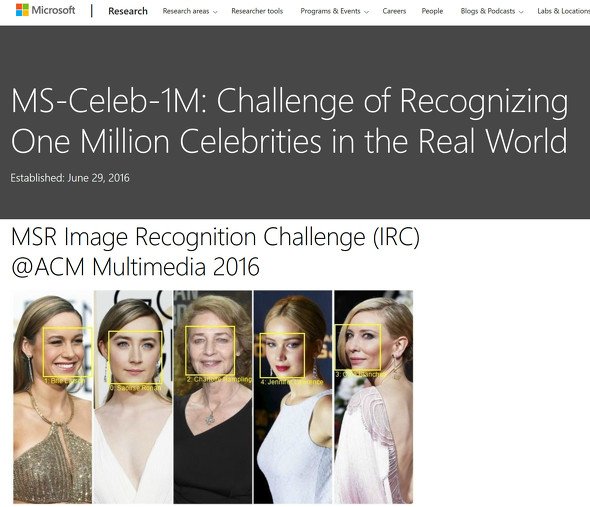The width and height of the screenshot is (590, 507).
Task: Click the MSR Image Recognition Challenge heading
Action: point(215,252)
